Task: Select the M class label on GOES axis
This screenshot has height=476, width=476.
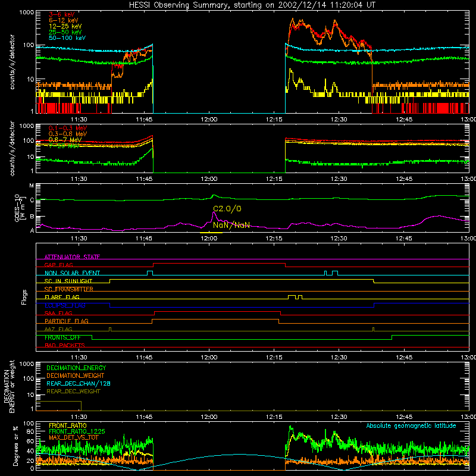Action: coord(32,186)
